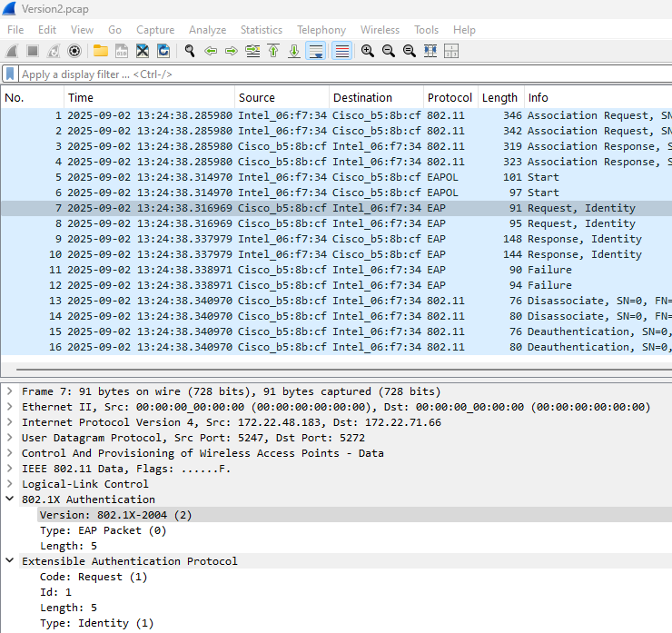
Task: Open the capture options gear icon
Action: point(74,51)
